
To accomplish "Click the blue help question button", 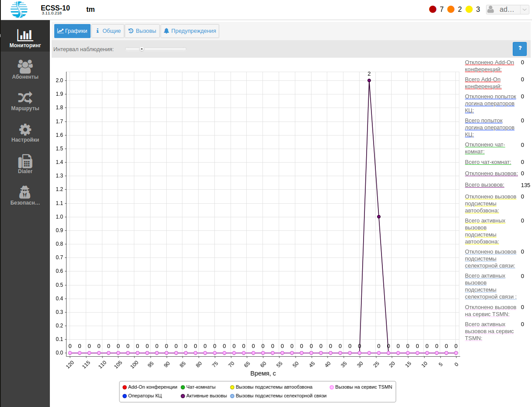I will click(519, 49).
